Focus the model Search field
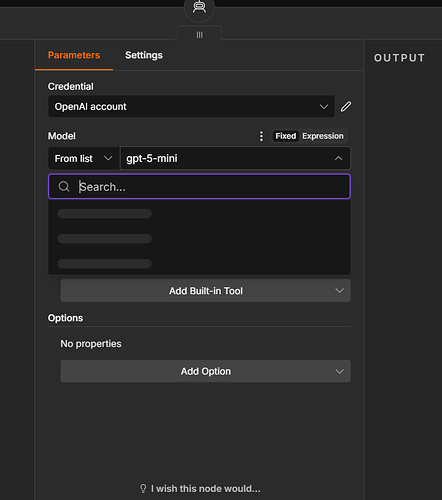The height and width of the screenshot is (500, 442). tap(199, 187)
